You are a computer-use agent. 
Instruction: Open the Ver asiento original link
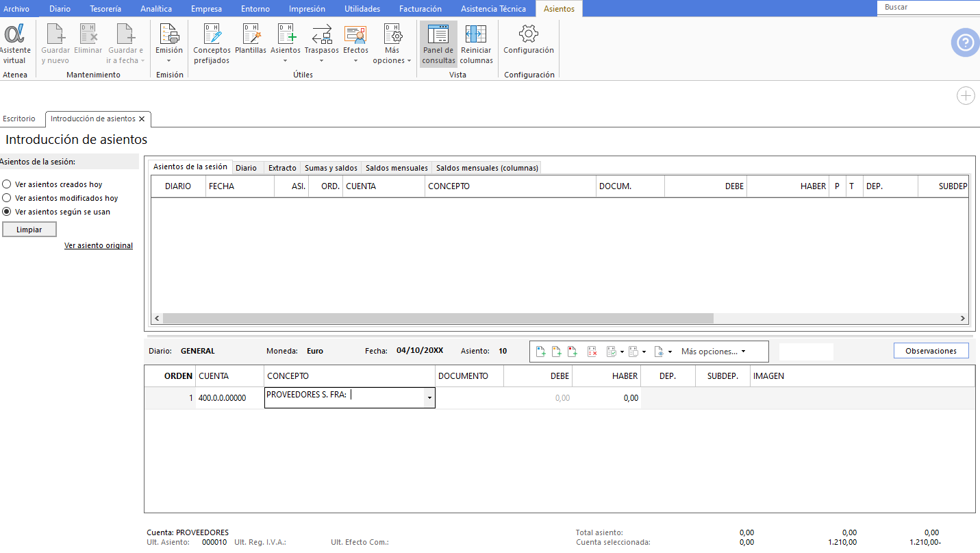coord(99,245)
